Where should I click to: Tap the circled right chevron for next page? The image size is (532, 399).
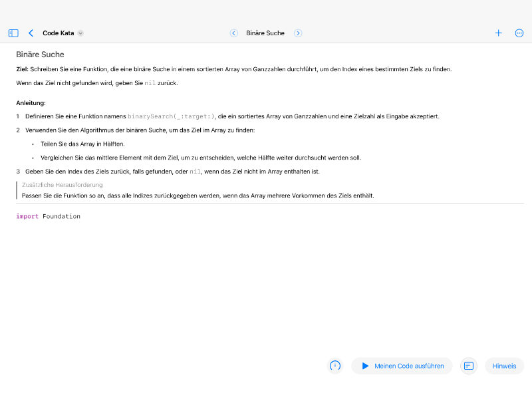(x=298, y=33)
